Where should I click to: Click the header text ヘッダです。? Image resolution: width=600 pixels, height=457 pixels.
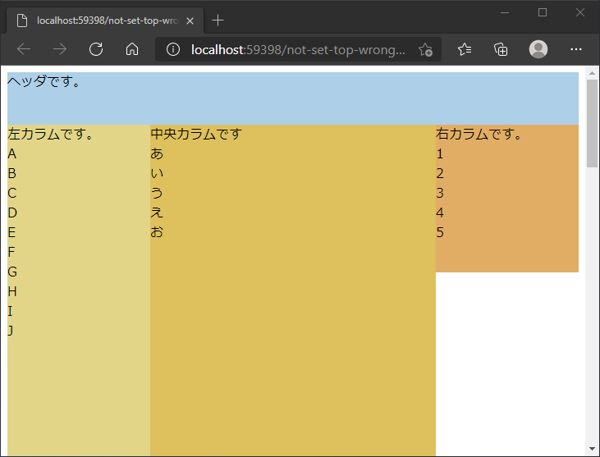pyautogui.click(x=44, y=81)
